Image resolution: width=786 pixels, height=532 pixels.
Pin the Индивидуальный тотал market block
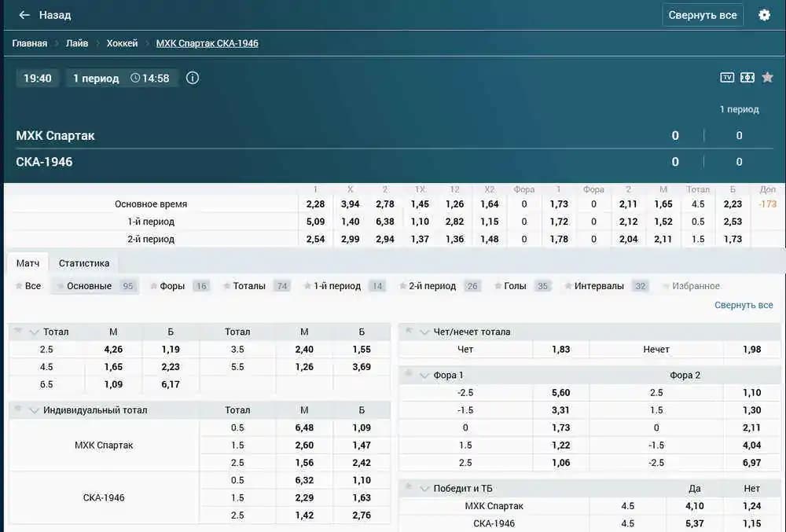18,409
